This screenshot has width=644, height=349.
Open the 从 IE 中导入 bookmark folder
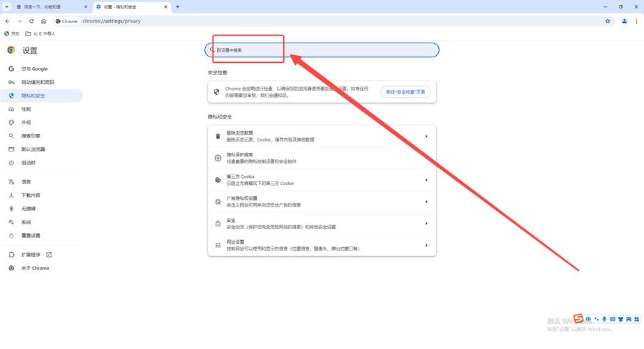point(40,34)
